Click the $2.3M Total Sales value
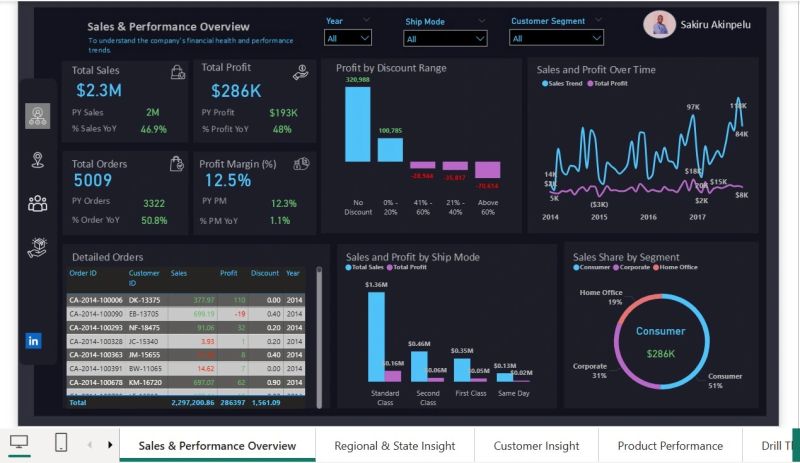Viewport: 800px width, 463px height. click(x=99, y=90)
